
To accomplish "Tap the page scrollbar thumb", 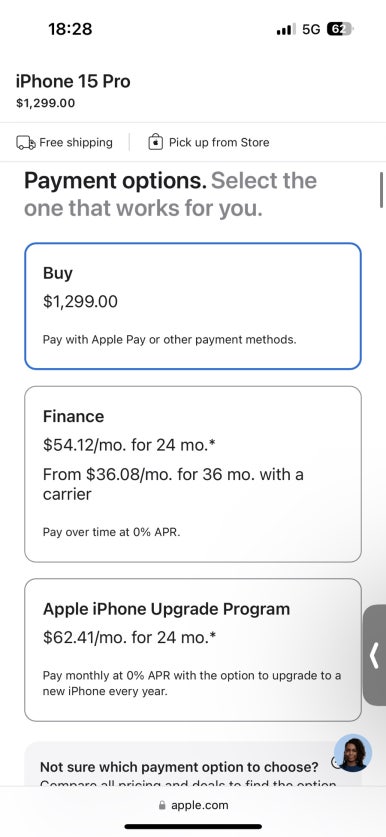I will click(382, 189).
